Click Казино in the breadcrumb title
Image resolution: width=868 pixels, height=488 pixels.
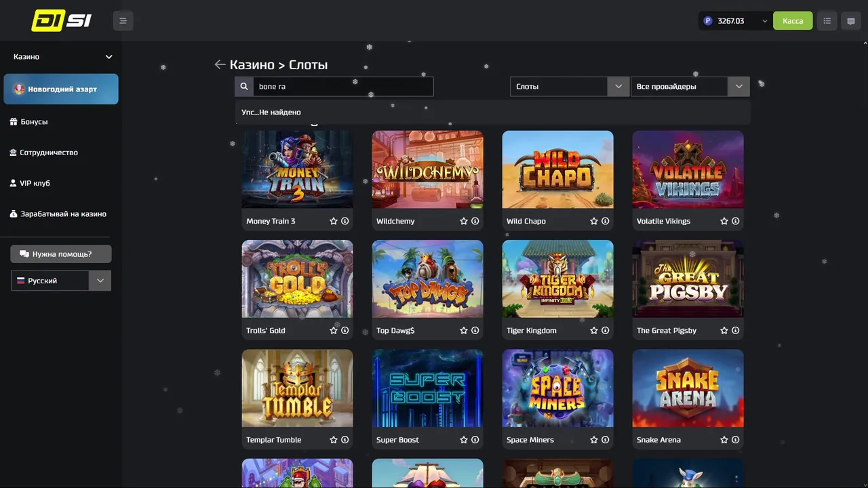[x=252, y=65]
